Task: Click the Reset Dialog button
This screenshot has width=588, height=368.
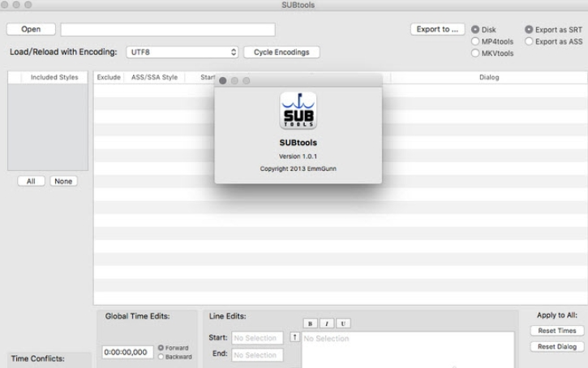Action: point(557,347)
